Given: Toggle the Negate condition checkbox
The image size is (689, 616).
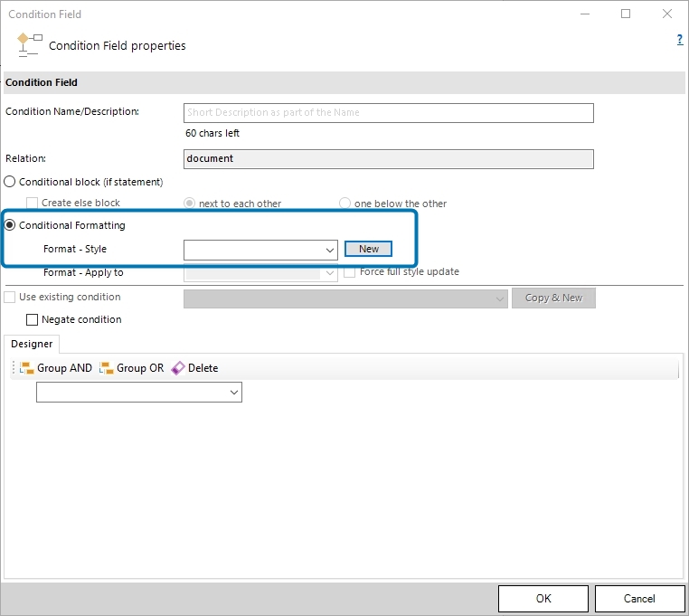Looking at the screenshot, I should (32, 319).
